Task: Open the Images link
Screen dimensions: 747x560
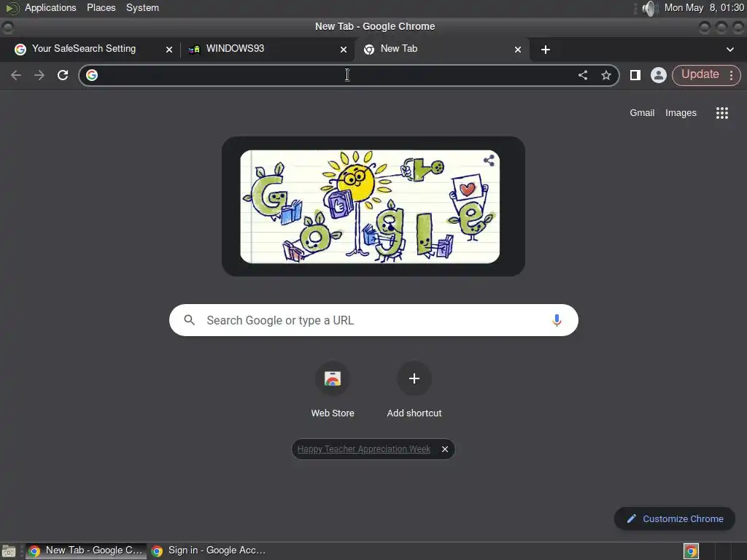Action: (x=681, y=113)
